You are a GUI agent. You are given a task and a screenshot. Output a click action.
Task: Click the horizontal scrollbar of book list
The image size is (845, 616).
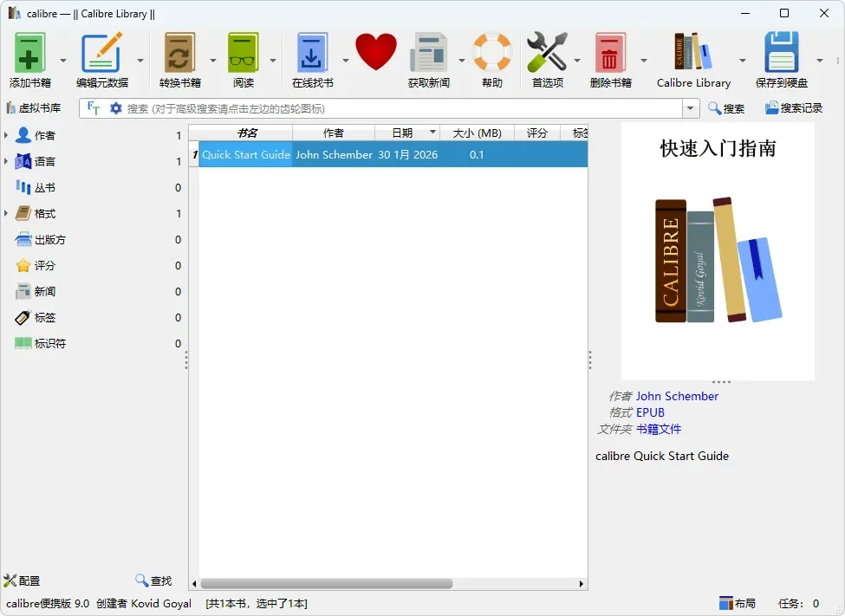pyautogui.click(x=327, y=584)
